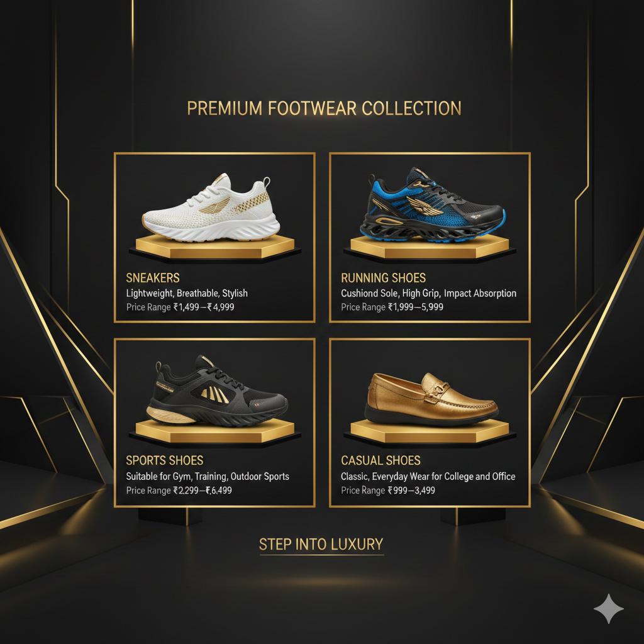Click the blue and black running shoe

point(433,204)
